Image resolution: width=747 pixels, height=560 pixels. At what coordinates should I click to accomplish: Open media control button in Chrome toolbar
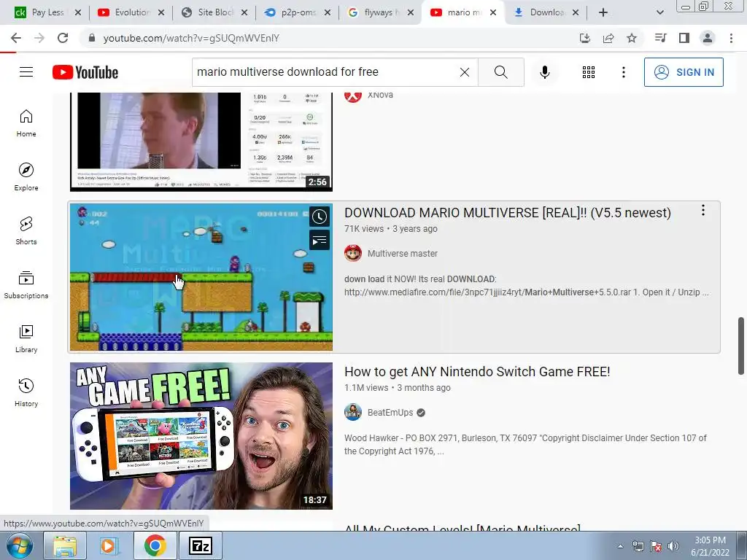point(660,38)
